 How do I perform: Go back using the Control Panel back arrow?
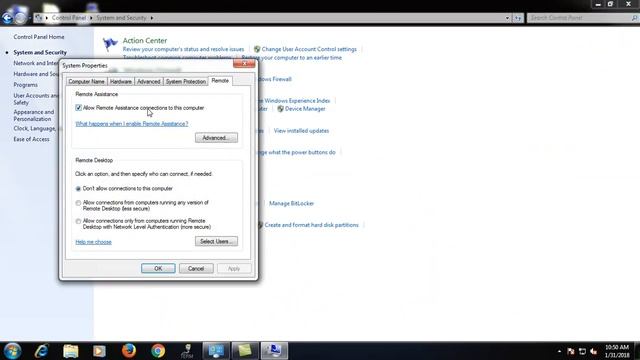[7, 18]
